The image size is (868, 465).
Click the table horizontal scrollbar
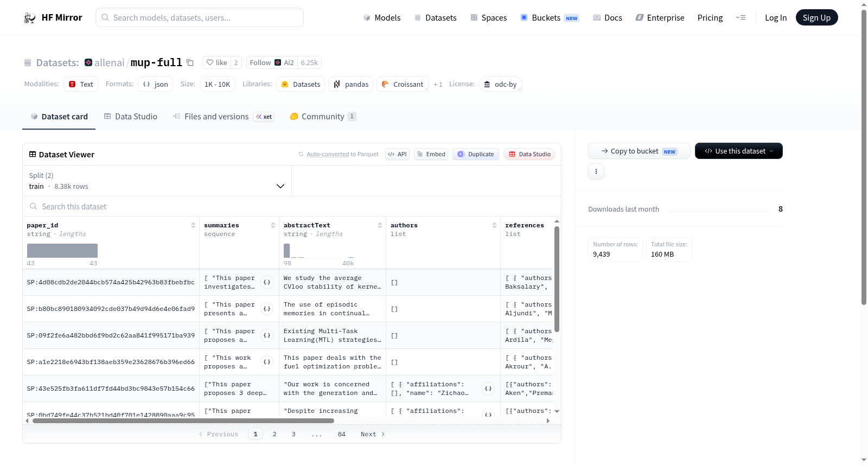point(183,421)
